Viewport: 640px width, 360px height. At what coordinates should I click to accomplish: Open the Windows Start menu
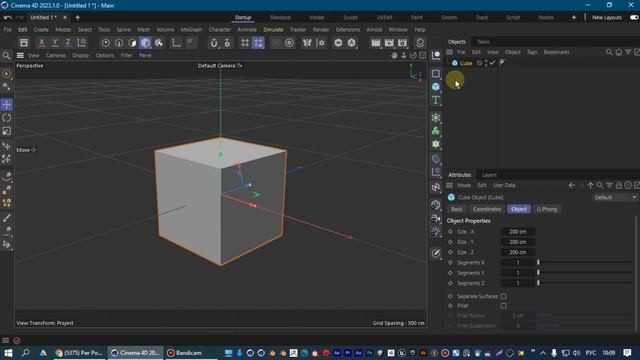[8, 353]
